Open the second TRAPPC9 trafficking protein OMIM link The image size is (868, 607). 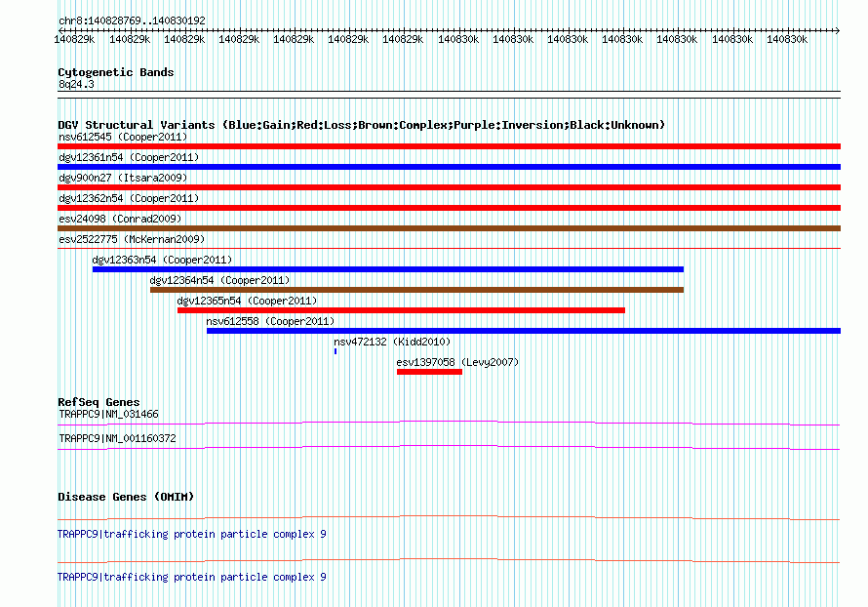tap(192, 577)
